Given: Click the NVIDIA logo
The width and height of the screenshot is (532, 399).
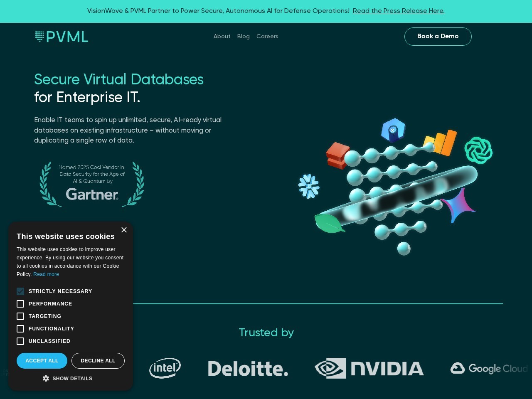Looking at the screenshot, I should (x=369, y=368).
